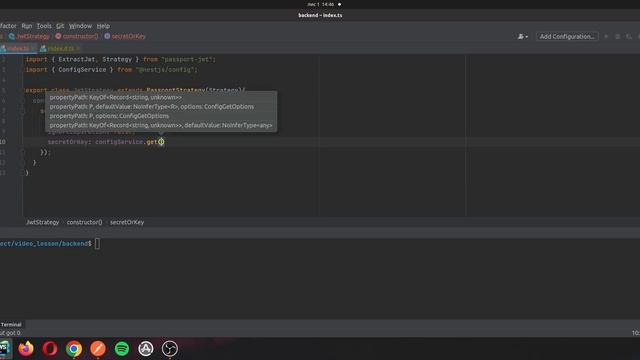Screen dimensions: 640x360
Task: Click PassportStrategy in the class declaration
Action: tap(176, 90)
